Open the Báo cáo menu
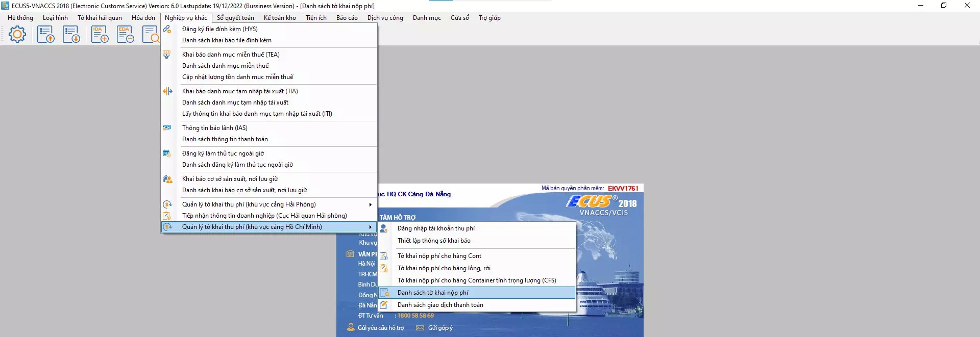This screenshot has height=337, width=980. (x=347, y=18)
